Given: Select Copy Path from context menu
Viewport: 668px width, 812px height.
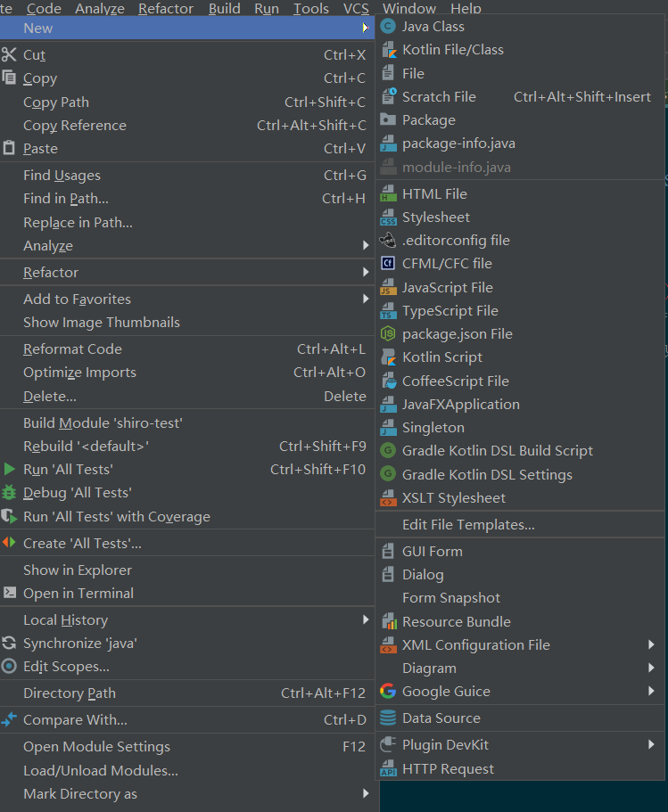Looking at the screenshot, I should click(187, 102).
